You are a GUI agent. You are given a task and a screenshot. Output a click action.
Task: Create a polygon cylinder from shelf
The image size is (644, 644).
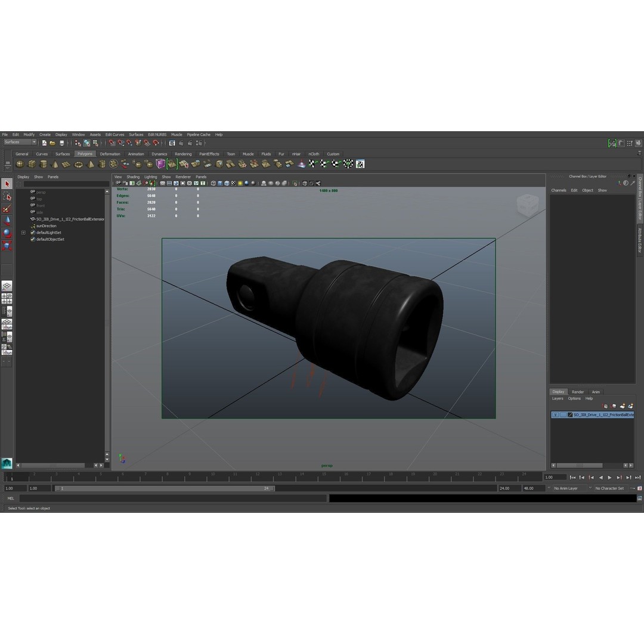click(x=43, y=164)
